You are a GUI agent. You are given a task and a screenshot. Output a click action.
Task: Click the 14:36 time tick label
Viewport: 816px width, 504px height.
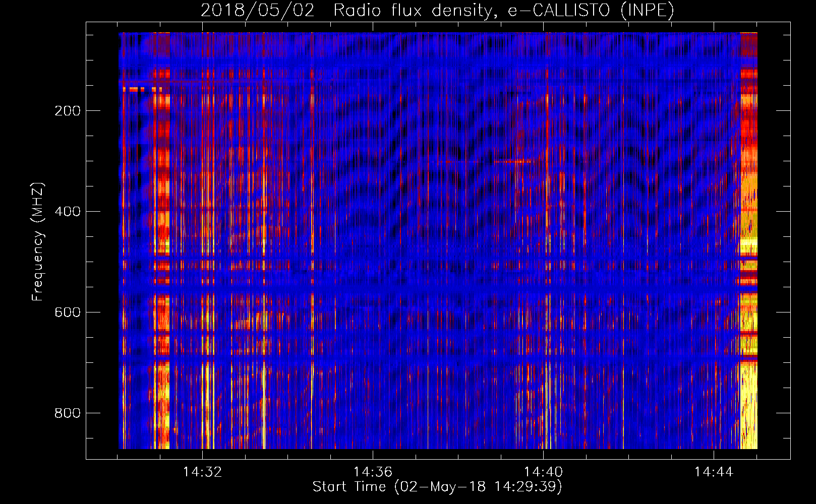[x=373, y=472]
